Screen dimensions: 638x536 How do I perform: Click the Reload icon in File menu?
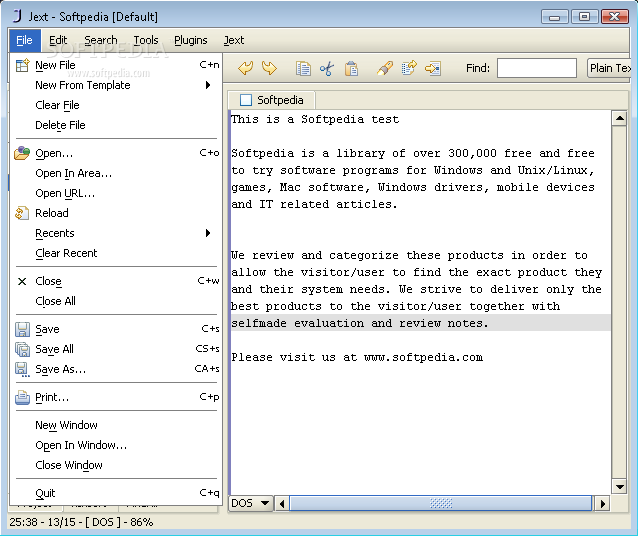[22, 213]
